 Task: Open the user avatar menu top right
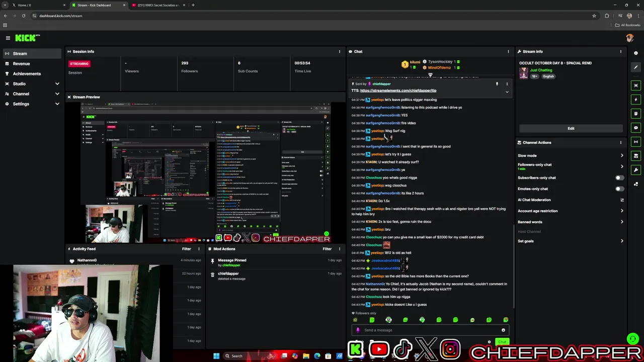point(629,38)
